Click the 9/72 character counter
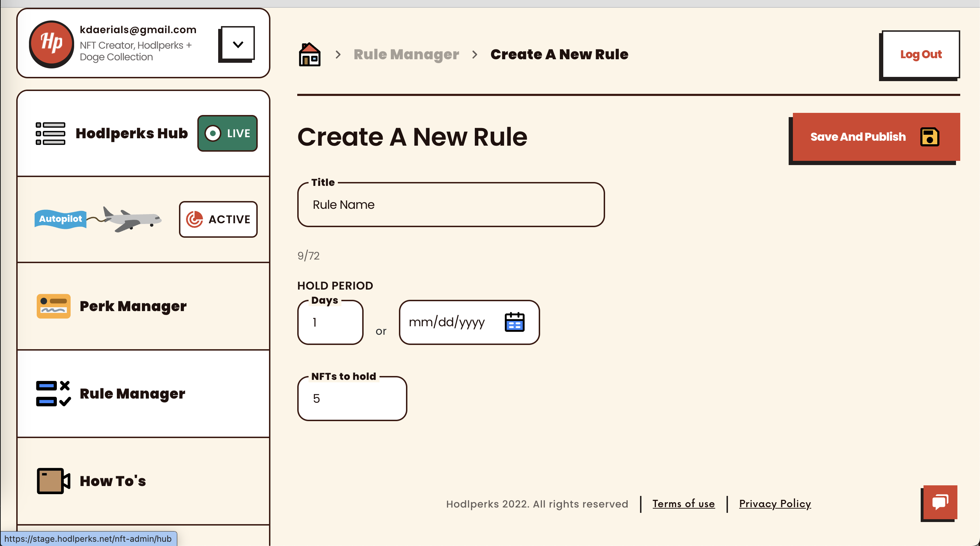The width and height of the screenshot is (980, 546). pos(309,255)
